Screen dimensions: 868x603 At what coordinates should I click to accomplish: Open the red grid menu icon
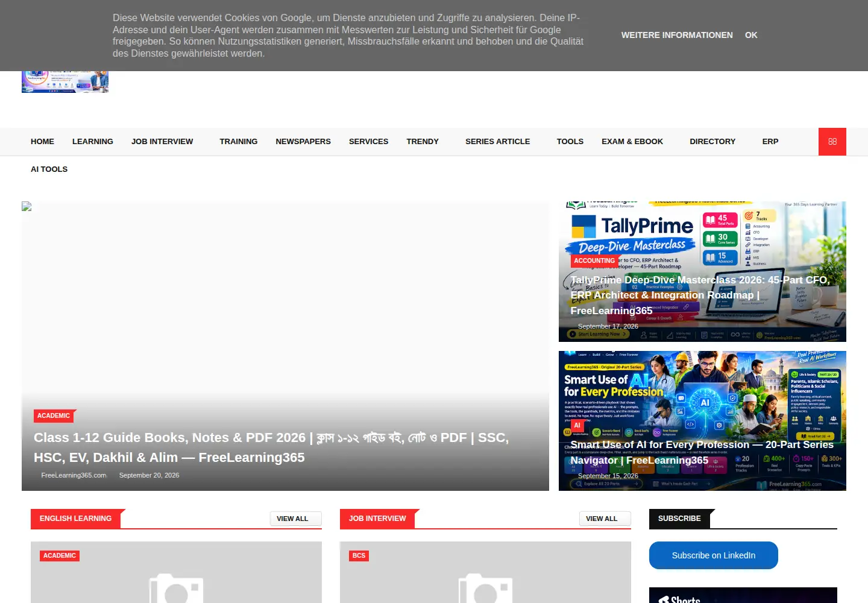(x=832, y=142)
